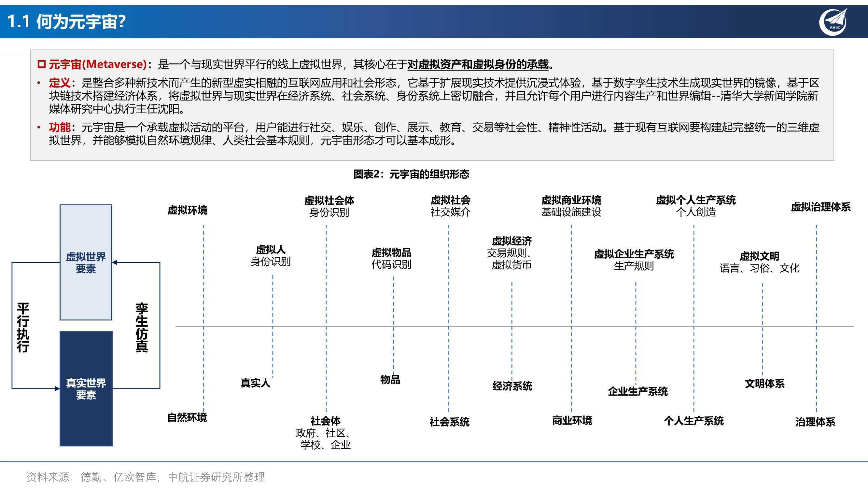Click the 代码识别 subtitle
This screenshot has width=868, height=488.
tap(391, 264)
